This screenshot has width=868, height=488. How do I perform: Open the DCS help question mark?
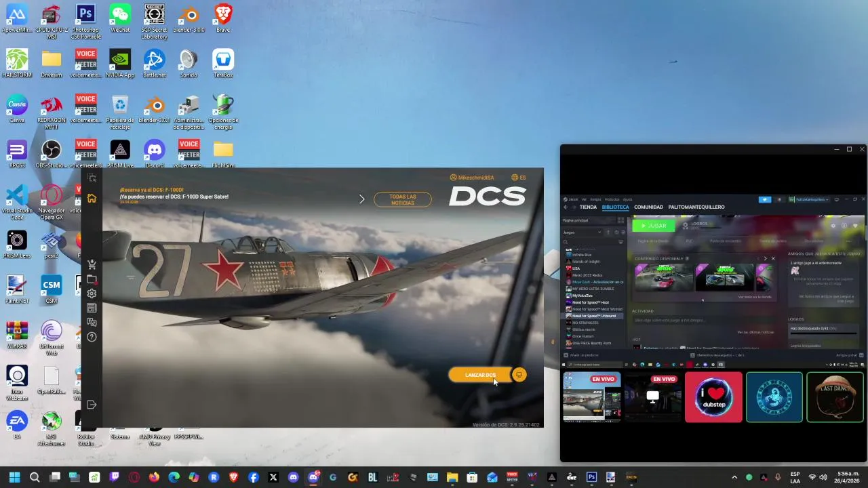92,337
